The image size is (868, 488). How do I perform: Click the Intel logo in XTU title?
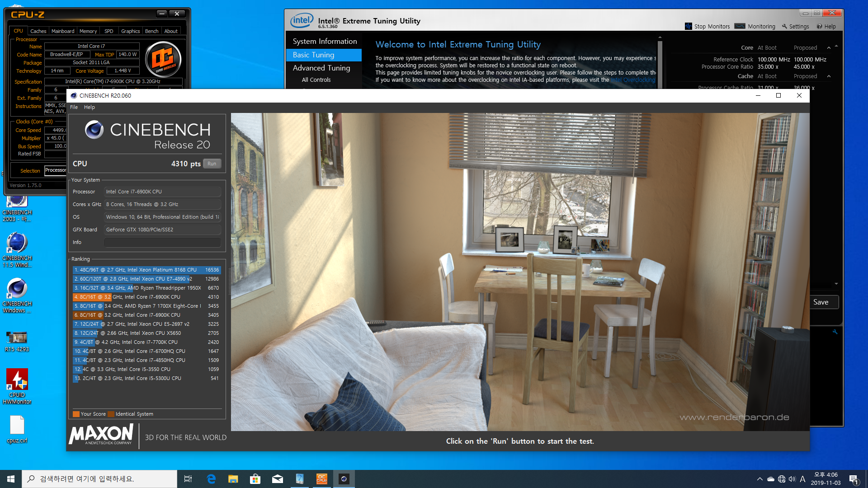(x=302, y=20)
